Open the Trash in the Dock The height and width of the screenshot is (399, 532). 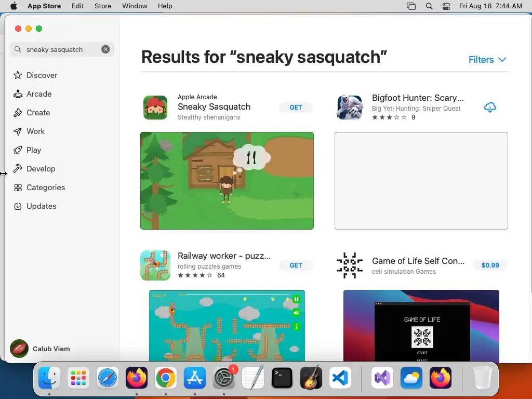(483, 378)
